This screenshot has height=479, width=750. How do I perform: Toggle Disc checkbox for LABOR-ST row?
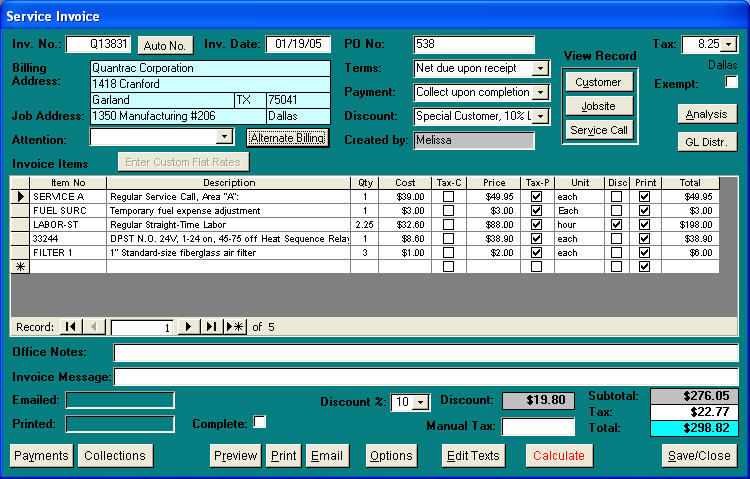coord(617,225)
